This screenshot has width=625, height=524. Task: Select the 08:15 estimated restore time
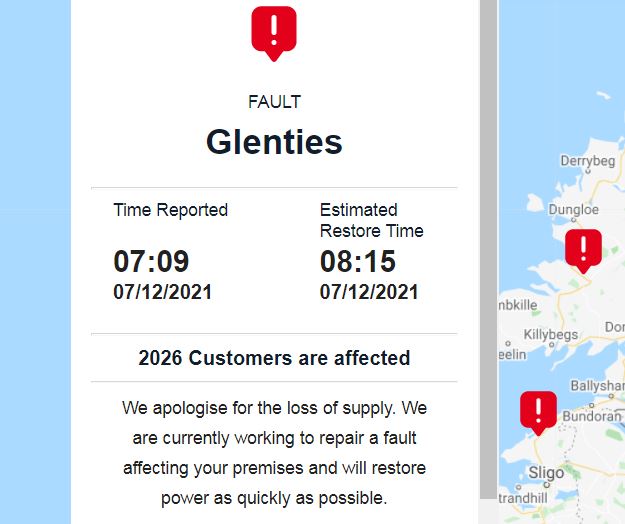click(358, 262)
